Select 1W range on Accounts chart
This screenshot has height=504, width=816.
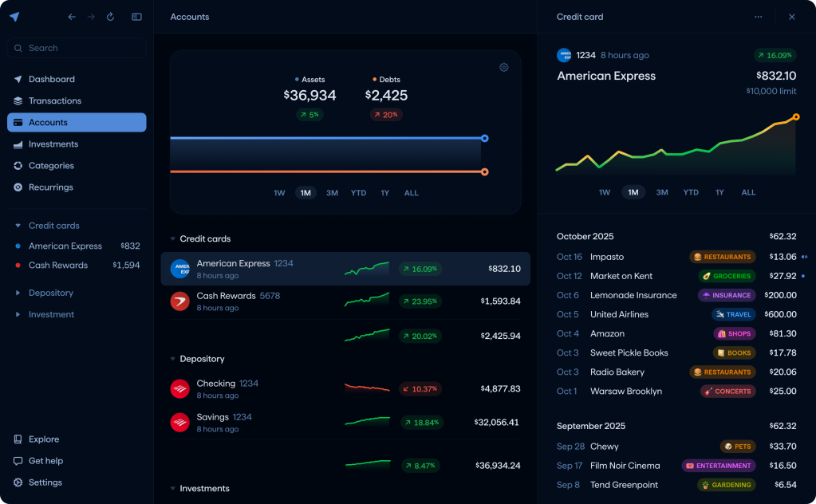point(279,193)
